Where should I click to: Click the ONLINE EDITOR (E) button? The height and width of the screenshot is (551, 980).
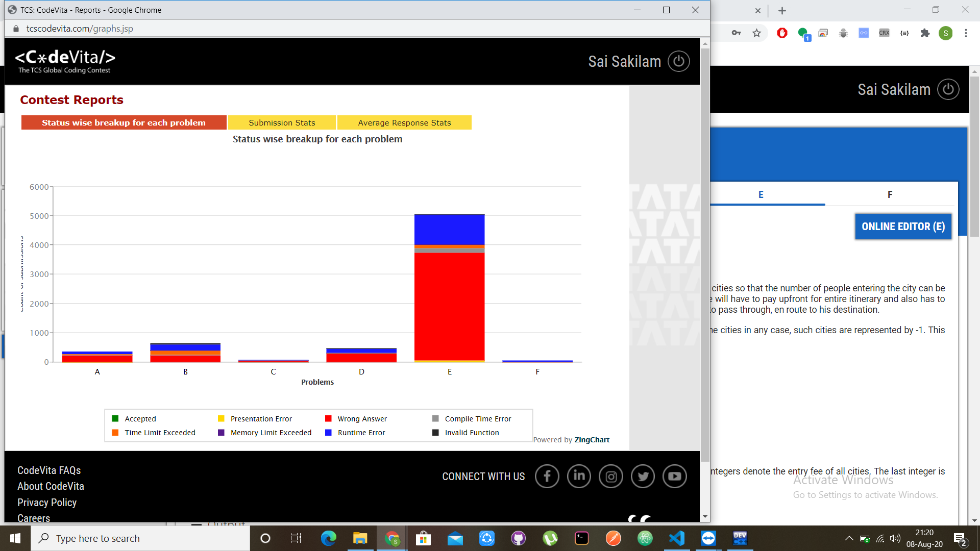coord(903,227)
